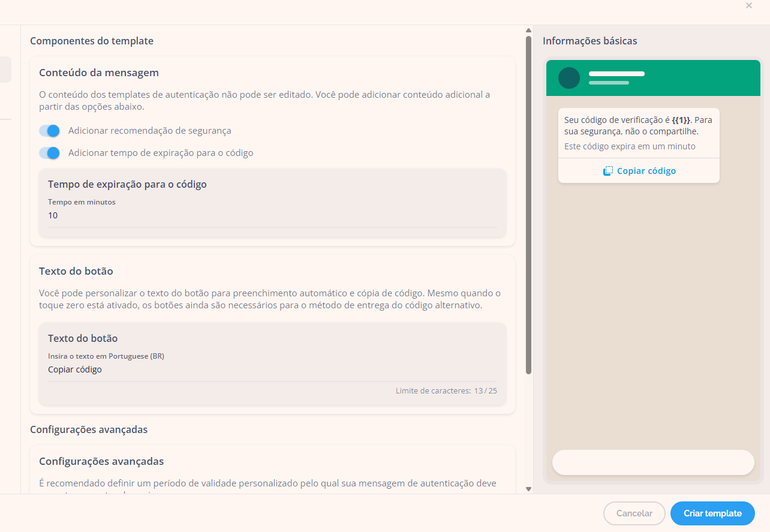Screen dimensions: 770x532
Task: Click the copy icon beside Copiar código
Action: pyautogui.click(x=607, y=171)
